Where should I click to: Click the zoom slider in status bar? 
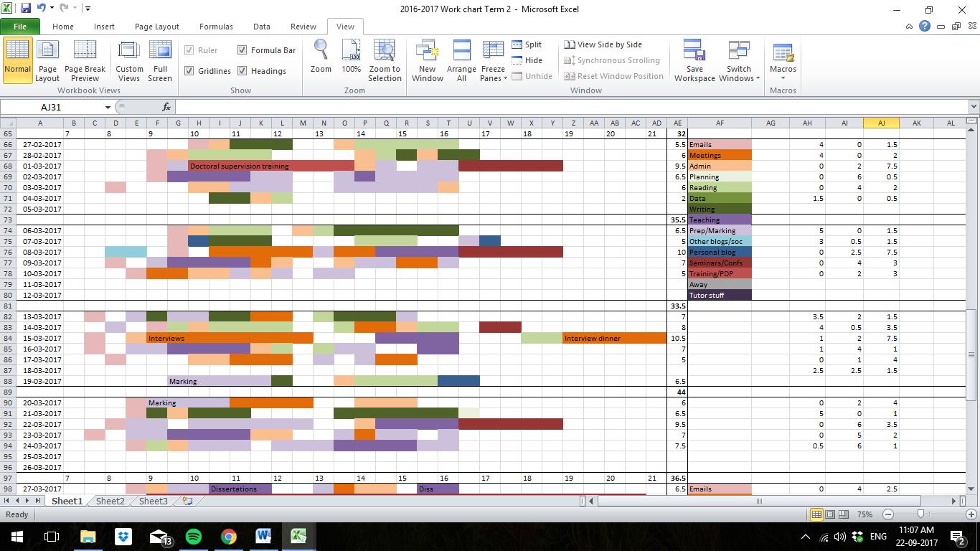(920, 514)
